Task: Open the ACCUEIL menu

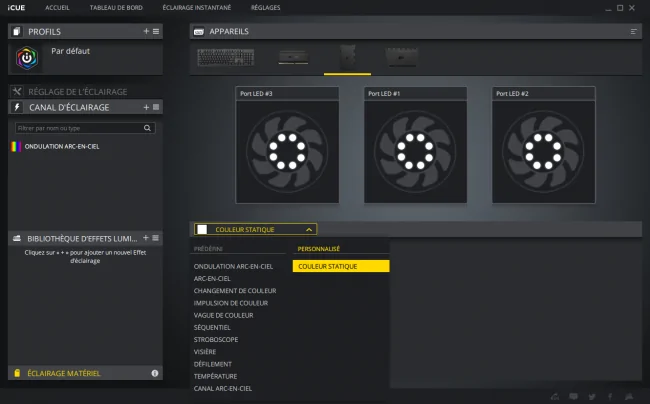Action: click(57, 7)
